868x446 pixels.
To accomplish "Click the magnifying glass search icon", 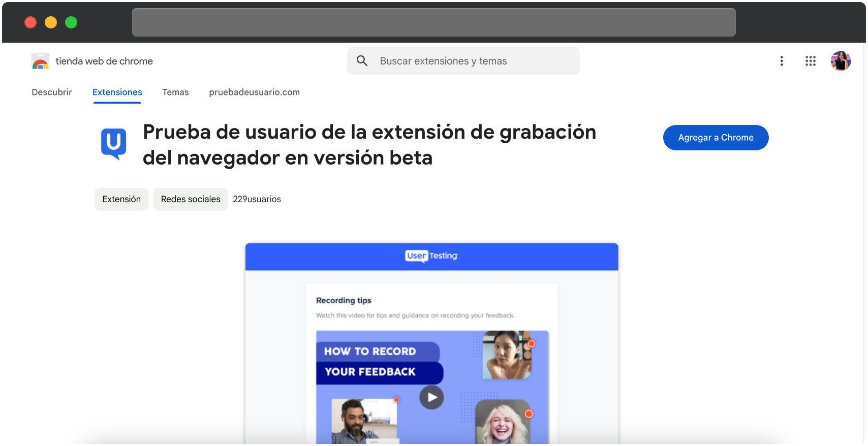I will tap(362, 61).
